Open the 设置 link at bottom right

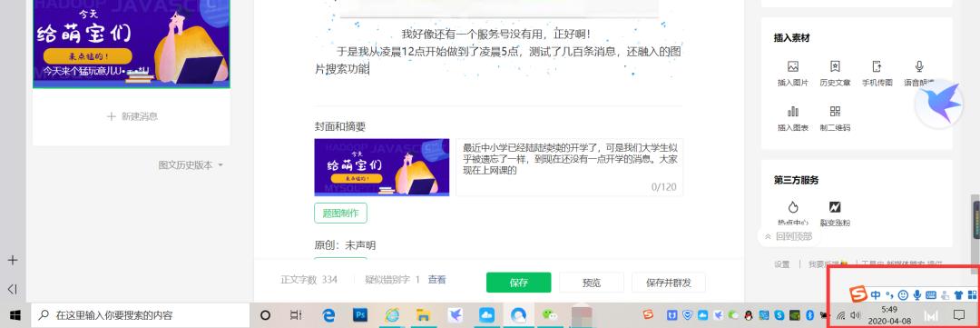pyautogui.click(x=782, y=264)
